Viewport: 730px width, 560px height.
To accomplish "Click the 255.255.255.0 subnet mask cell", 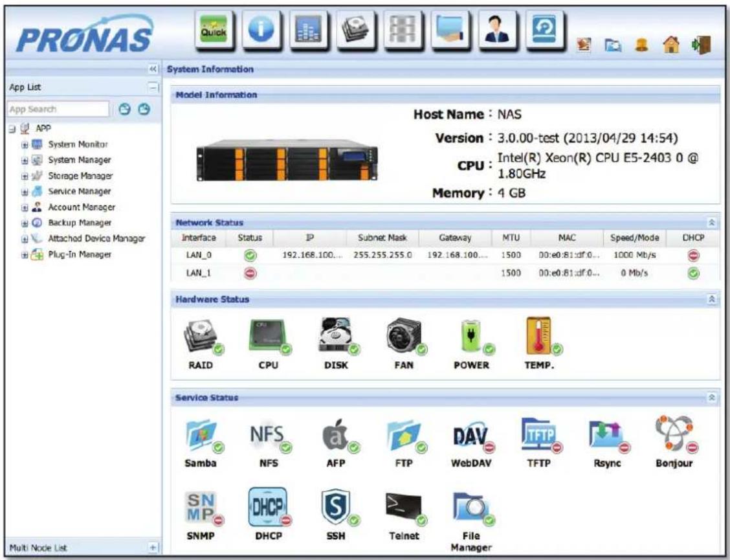I will pos(382,255).
